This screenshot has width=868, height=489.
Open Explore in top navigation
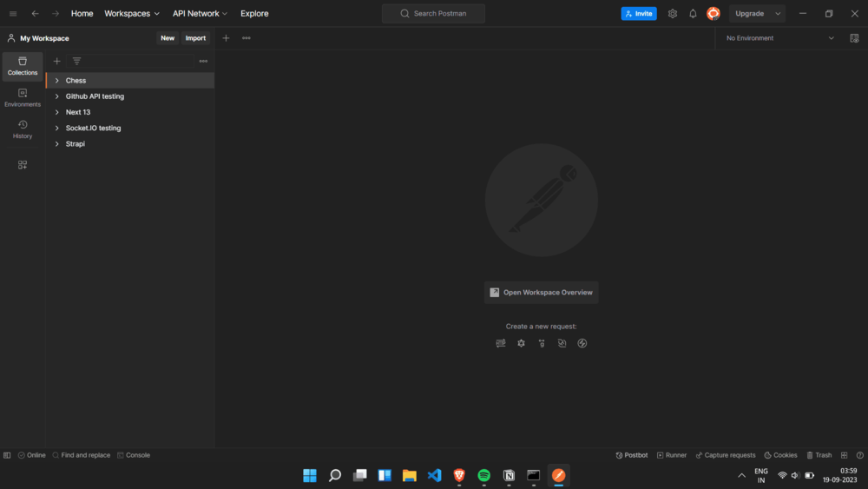[254, 14]
